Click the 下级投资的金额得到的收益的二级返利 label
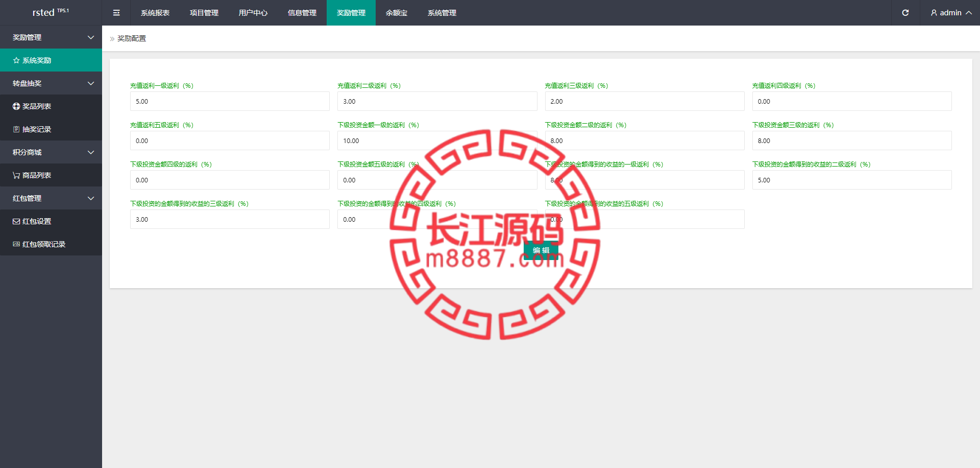The image size is (980, 468). tap(812, 165)
